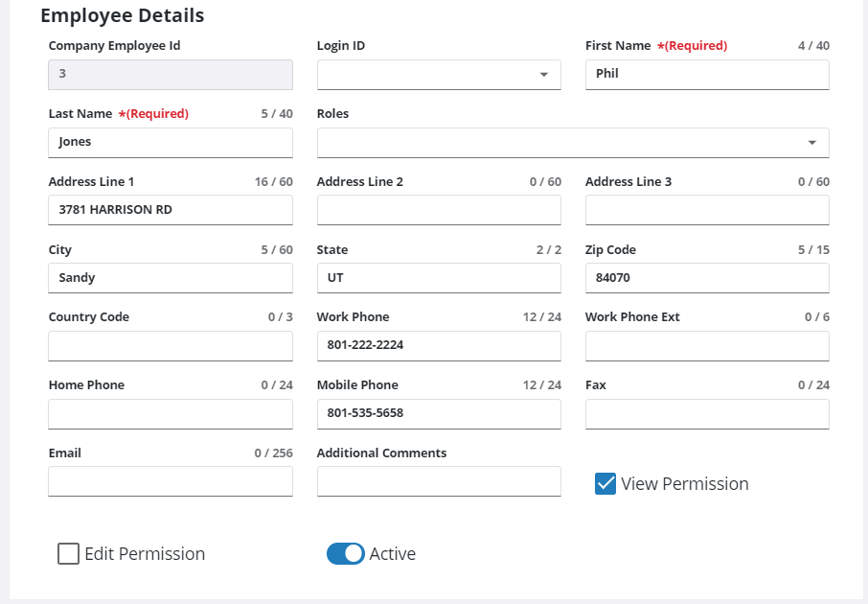Select the Address Line 1 input
868x604 pixels.
click(x=171, y=210)
